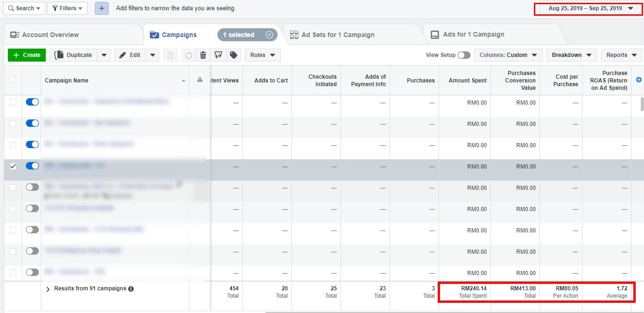Click the trash delete icon
The image size is (644, 313).
click(203, 55)
